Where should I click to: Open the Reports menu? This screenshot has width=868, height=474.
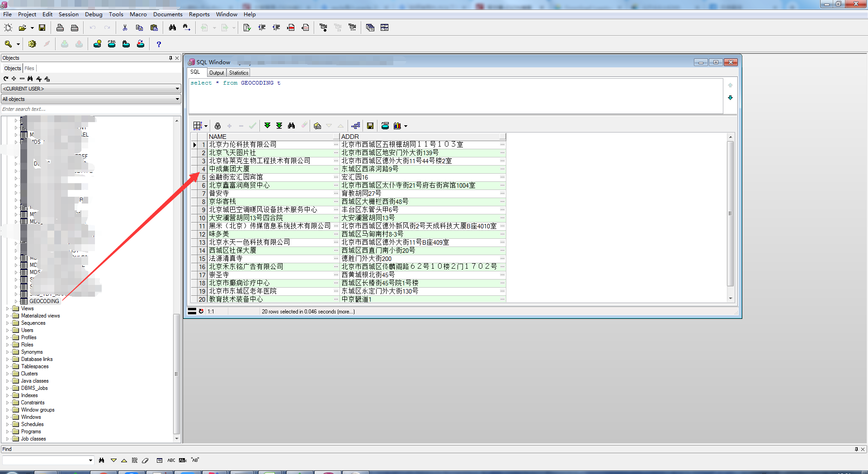pos(199,14)
